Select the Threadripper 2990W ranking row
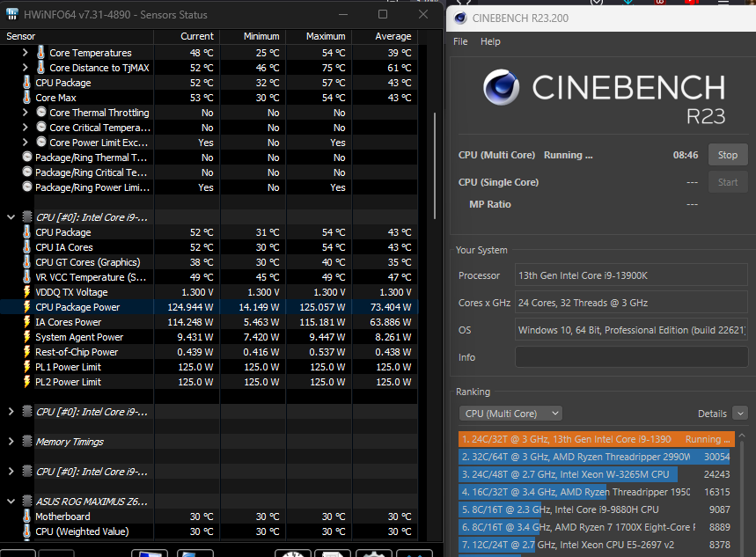 pos(597,457)
